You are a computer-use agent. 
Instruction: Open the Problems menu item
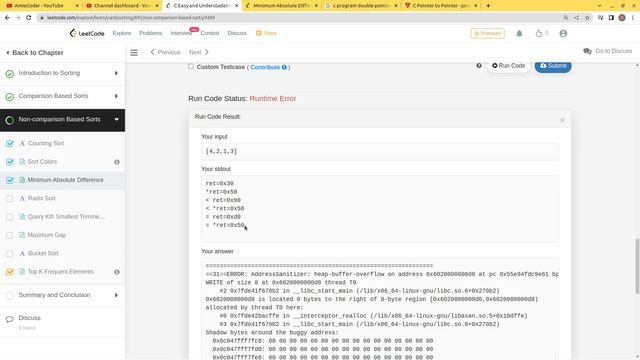(x=151, y=33)
